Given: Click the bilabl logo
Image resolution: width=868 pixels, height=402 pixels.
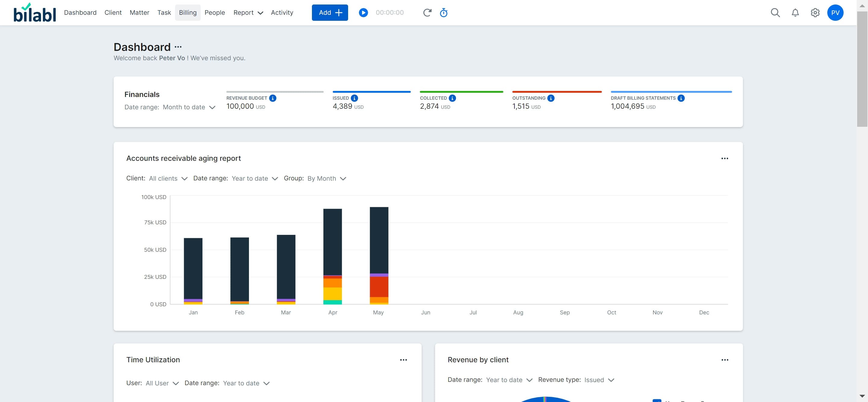Looking at the screenshot, I should point(34,12).
